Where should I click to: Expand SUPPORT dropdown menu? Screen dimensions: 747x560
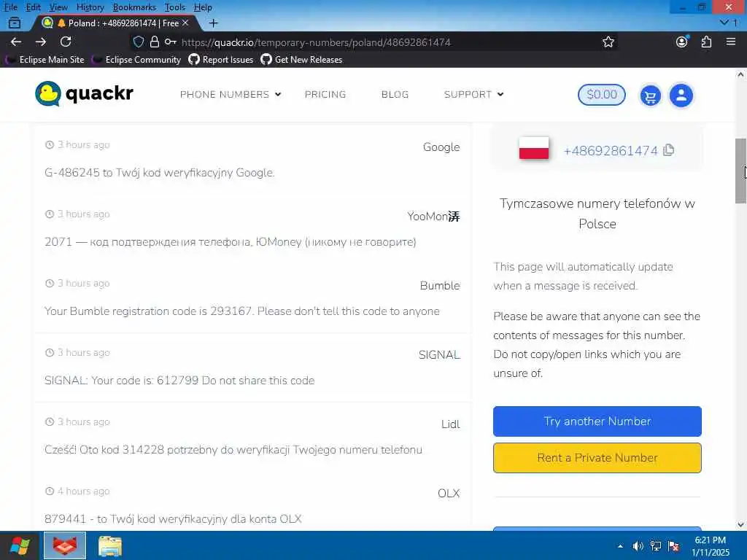click(x=473, y=94)
